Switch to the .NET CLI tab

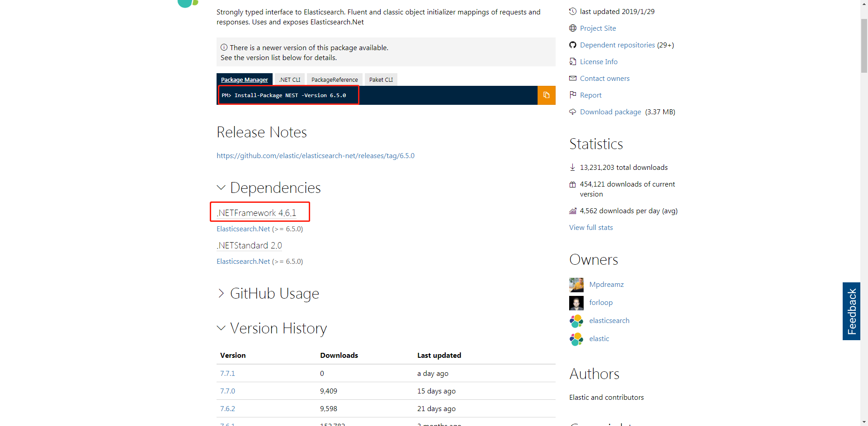289,79
